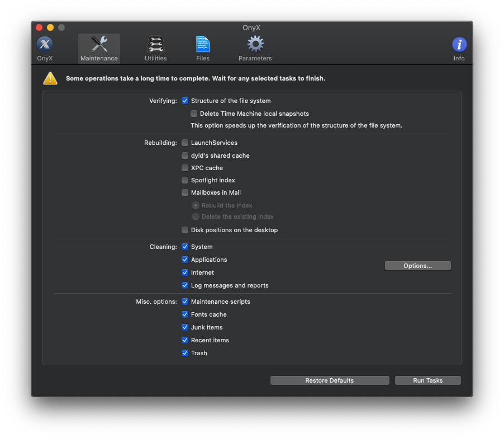Toggle the Internet cleaning checkbox

point(185,272)
